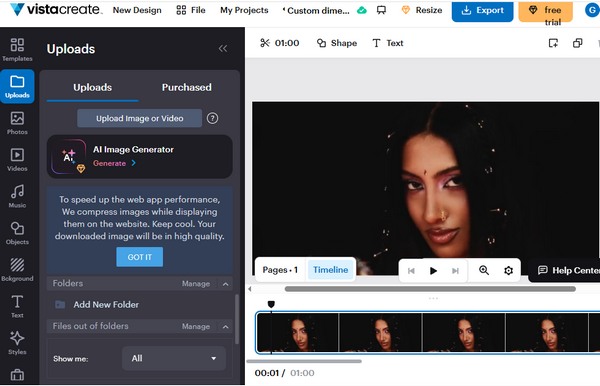Open the Videos sidebar panel
600x386 pixels.
[x=17, y=160]
